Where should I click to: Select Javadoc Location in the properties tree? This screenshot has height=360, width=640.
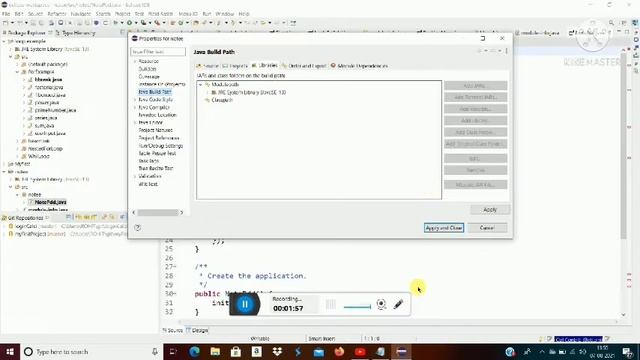click(158, 115)
